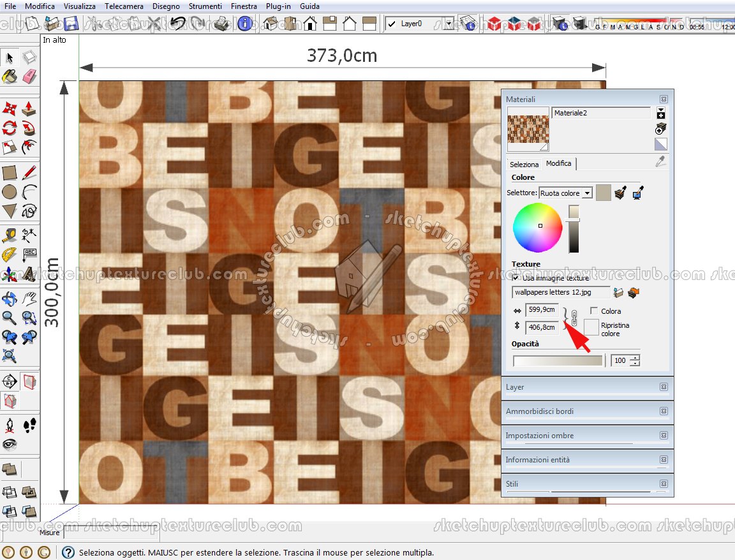Click the Opacità slider bar
The height and width of the screenshot is (560, 735).
[x=558, y=361]
